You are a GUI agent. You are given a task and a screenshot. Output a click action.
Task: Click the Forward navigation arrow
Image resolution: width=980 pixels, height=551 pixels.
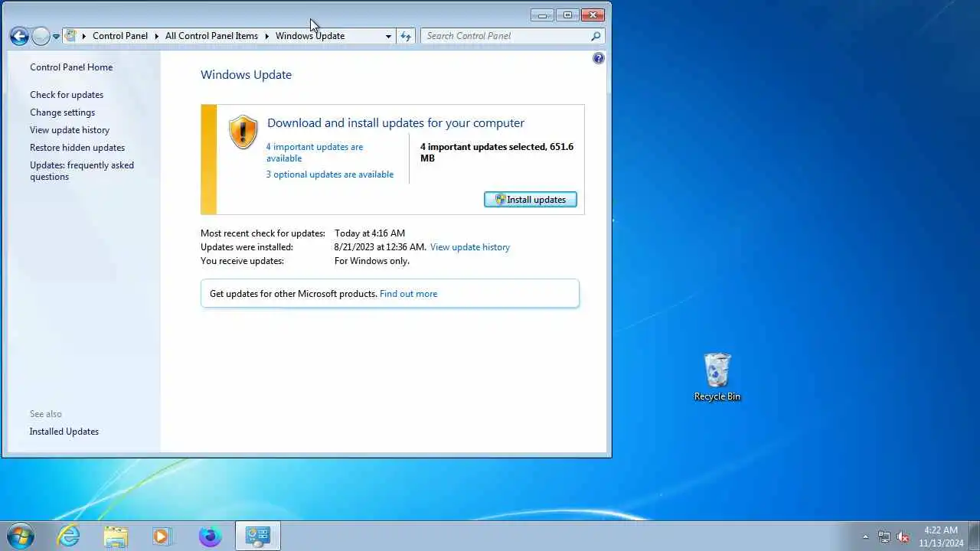pyautogui.click(x=41, y=36)
